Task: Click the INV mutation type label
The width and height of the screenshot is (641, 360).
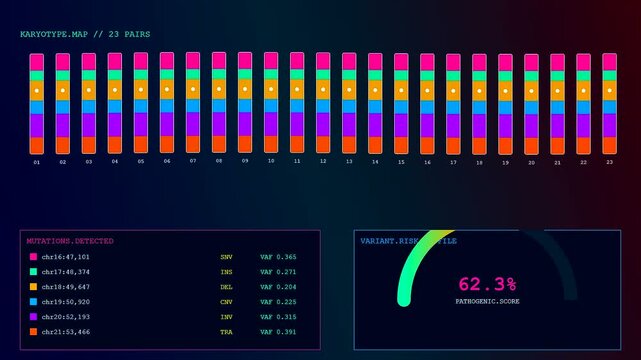Action: [x=226, y=317]
